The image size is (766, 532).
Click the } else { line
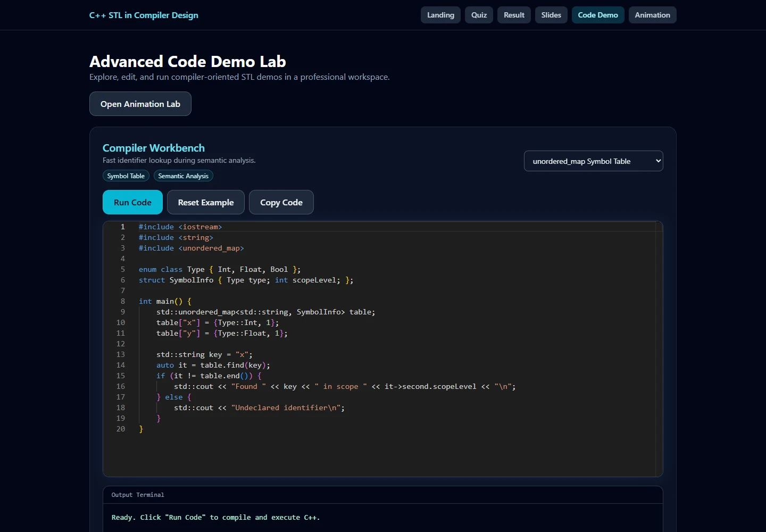coord(174,397)
